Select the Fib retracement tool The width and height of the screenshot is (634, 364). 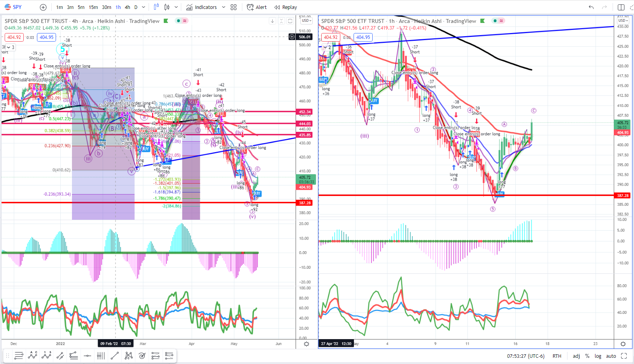click(x=19, y=355)
